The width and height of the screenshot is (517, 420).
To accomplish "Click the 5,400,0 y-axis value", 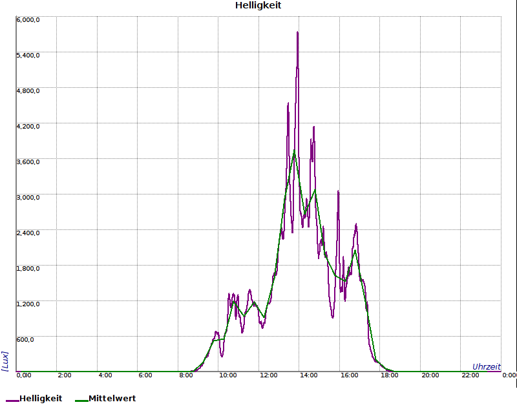I will 28,55.
